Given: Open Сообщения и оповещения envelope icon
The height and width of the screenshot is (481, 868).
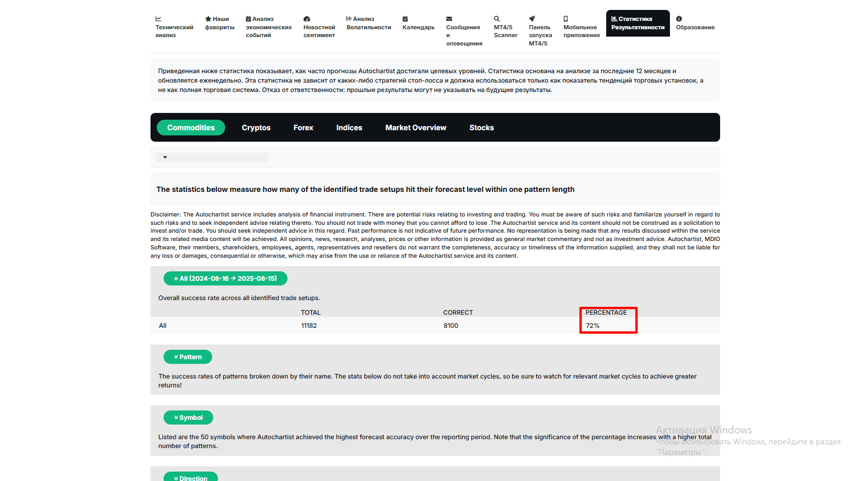Looking at the screenshot, I should [x=449, y=19].
